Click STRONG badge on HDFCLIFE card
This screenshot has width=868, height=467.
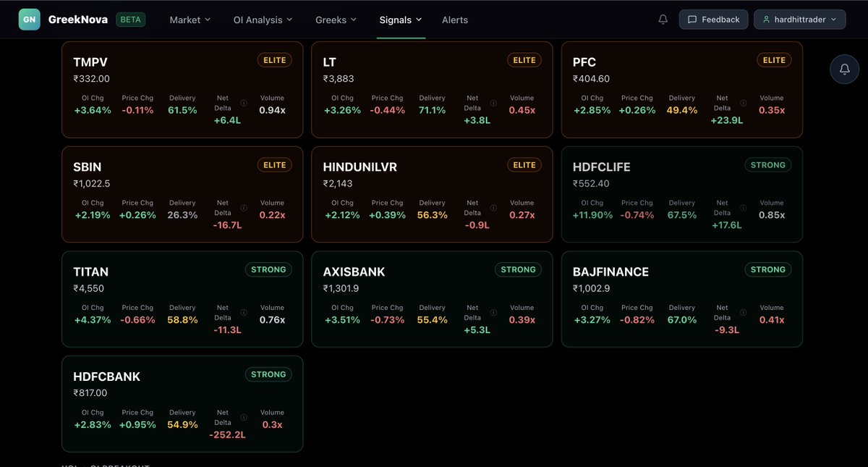click(768, 165)
